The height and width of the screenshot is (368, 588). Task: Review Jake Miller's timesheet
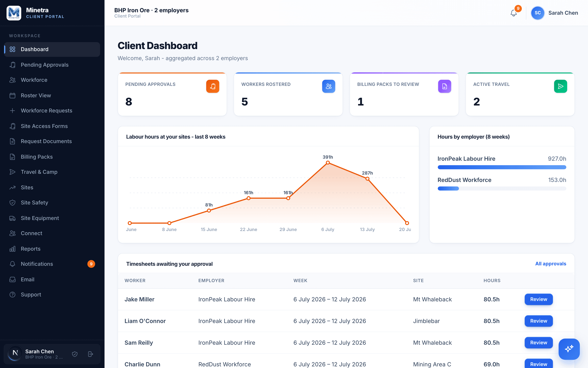(538, 299)
